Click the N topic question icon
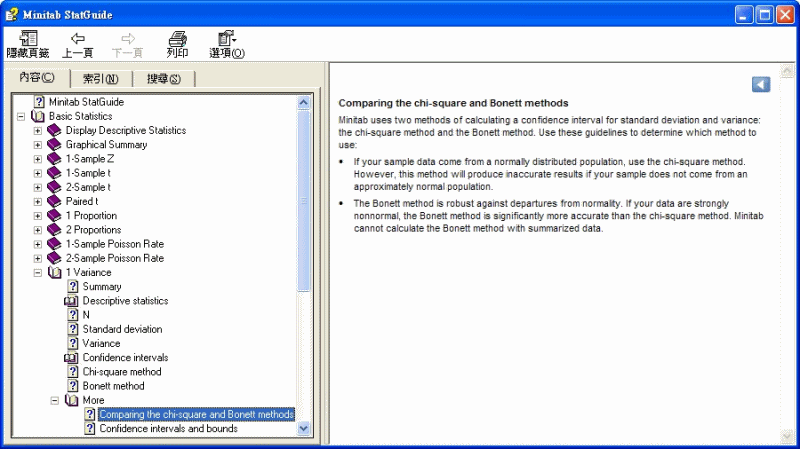The width and height of the screenshot is (800, 449). (73, 315)
